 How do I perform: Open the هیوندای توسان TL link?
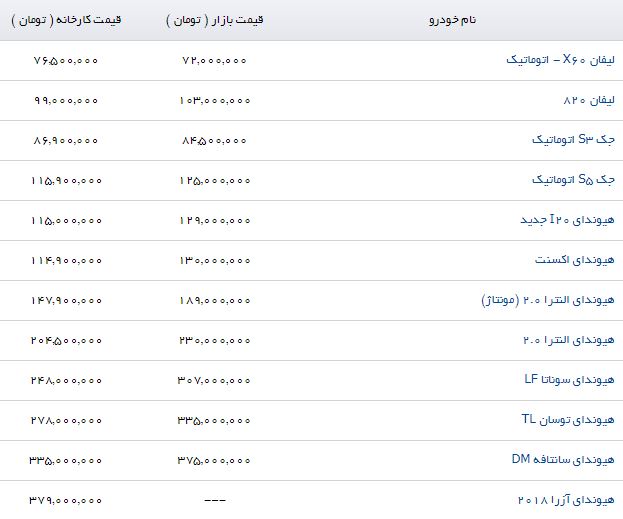pyautogui.click(x=568, y=420)
